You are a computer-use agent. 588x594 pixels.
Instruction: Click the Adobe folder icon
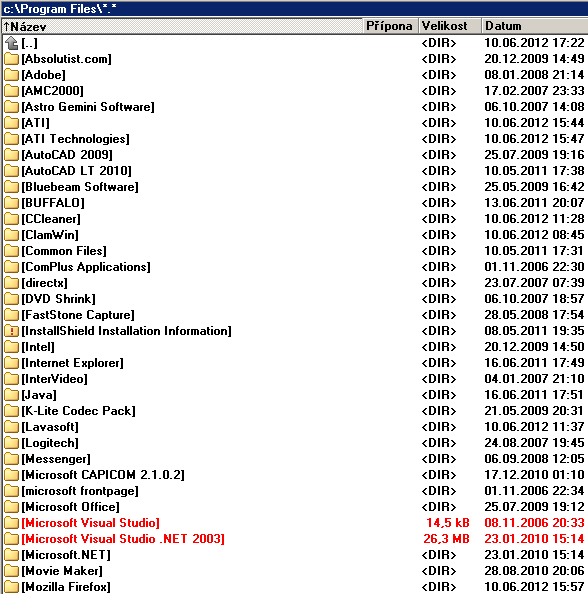coord(12,75)
